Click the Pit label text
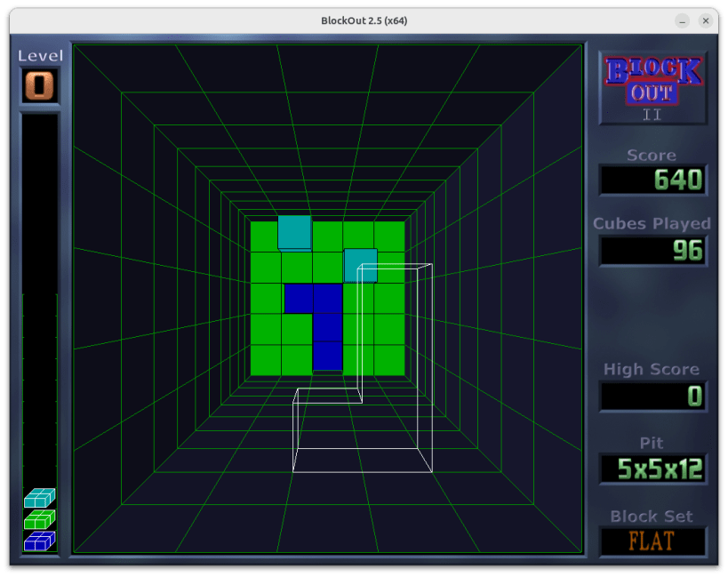This screenshot has width=728, height=577. tap(652, 441)
